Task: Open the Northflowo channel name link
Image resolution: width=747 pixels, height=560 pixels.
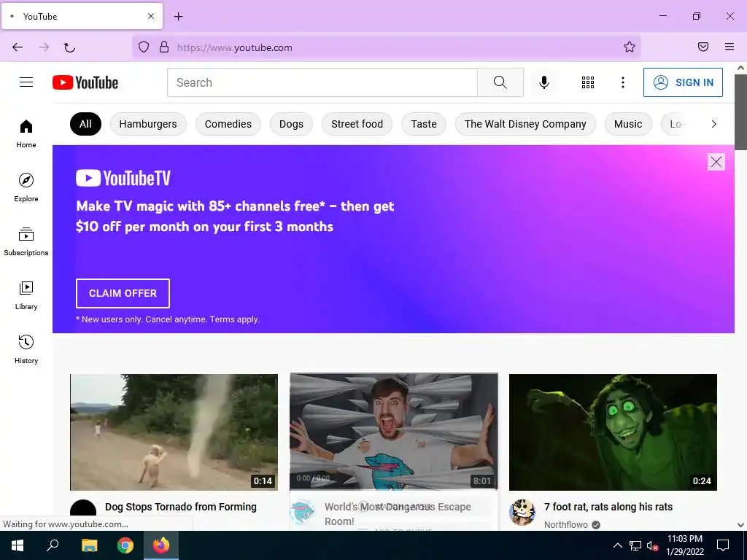Action: (x=566, y=524)
